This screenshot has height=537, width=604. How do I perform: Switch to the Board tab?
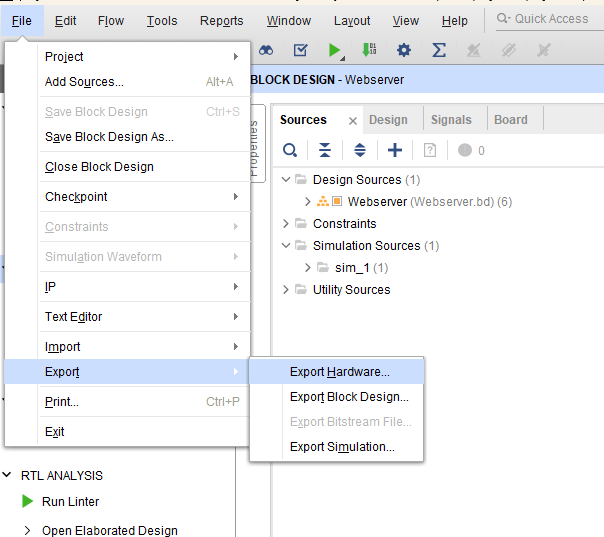510,120
